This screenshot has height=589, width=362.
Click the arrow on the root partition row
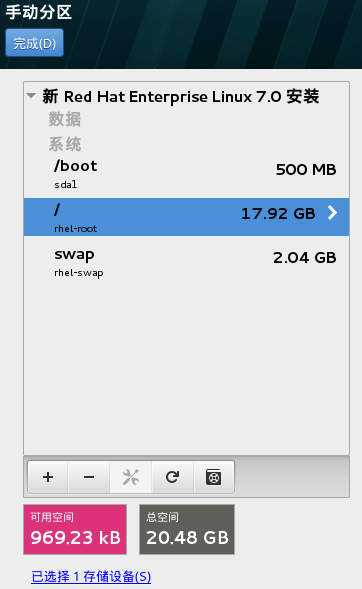pyautogui.click(x=332, y=213)
